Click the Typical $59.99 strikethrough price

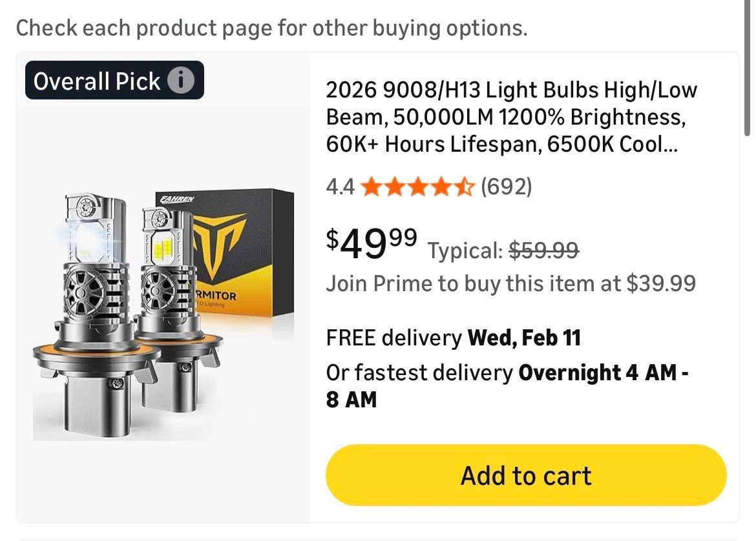503,250
